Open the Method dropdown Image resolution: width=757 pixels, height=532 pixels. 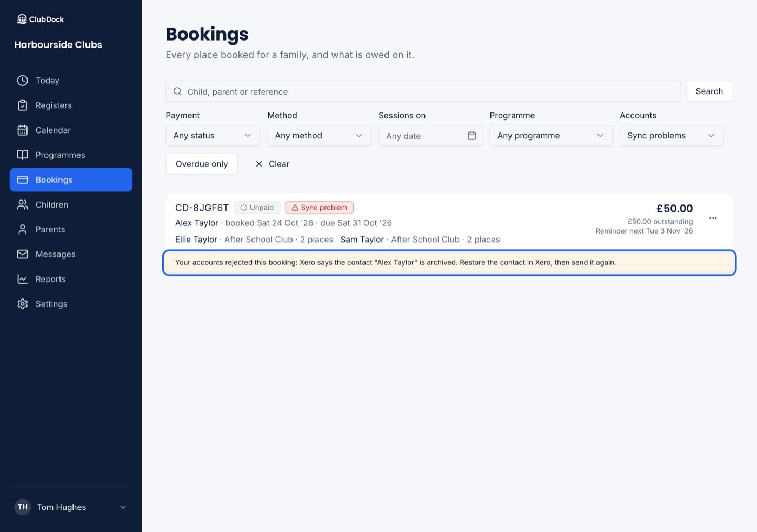319,136
